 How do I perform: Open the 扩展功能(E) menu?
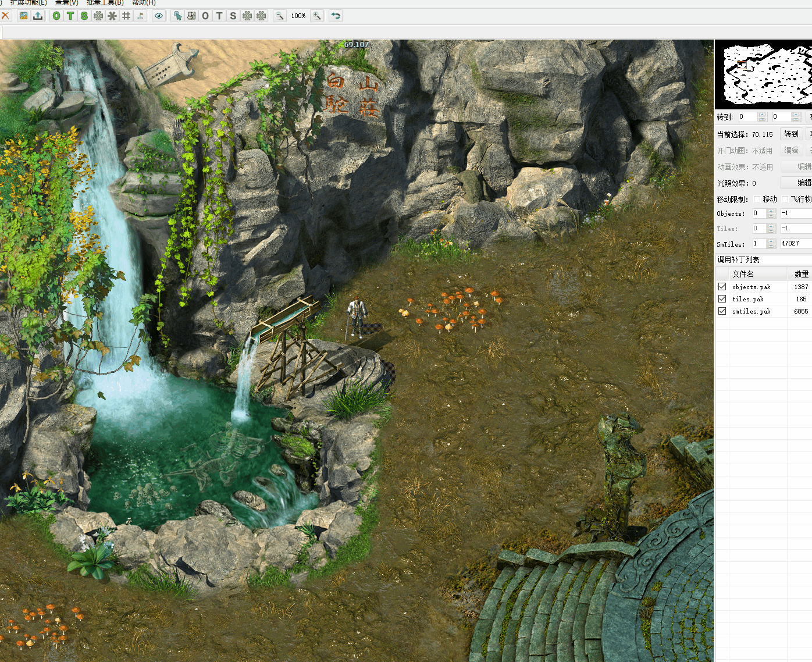[x=28, y=3]
